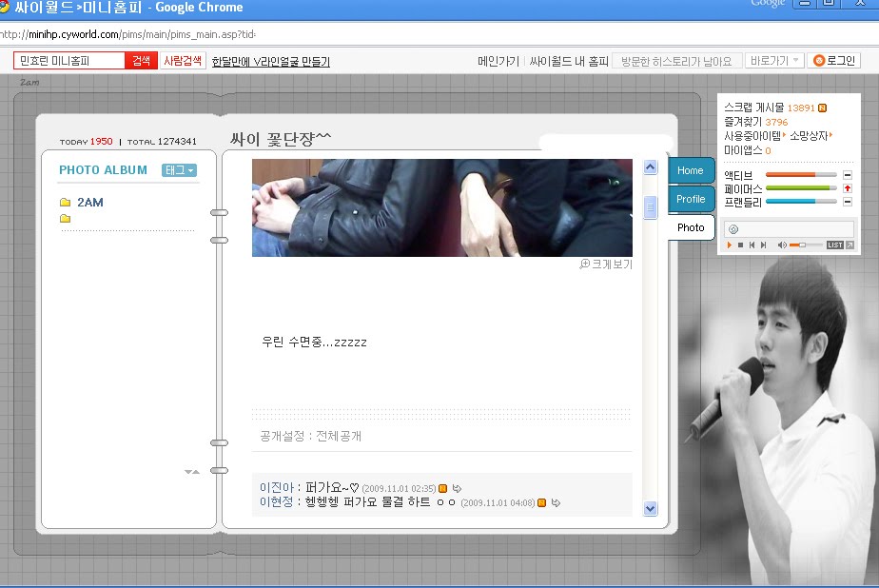This screenshot has width=879, height=588.
Task: Open 스크랩 게시물 13891 link
Action: (769, 108)
